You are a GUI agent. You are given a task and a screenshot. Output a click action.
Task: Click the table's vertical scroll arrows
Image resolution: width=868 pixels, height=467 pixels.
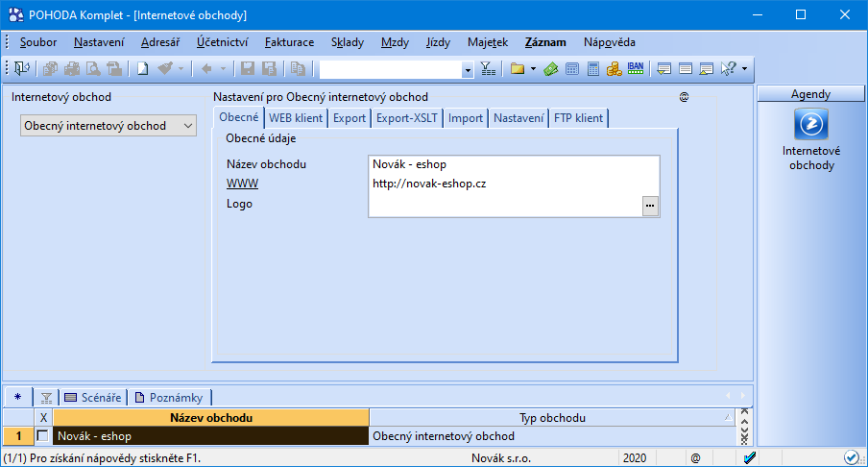pos(744,426)
